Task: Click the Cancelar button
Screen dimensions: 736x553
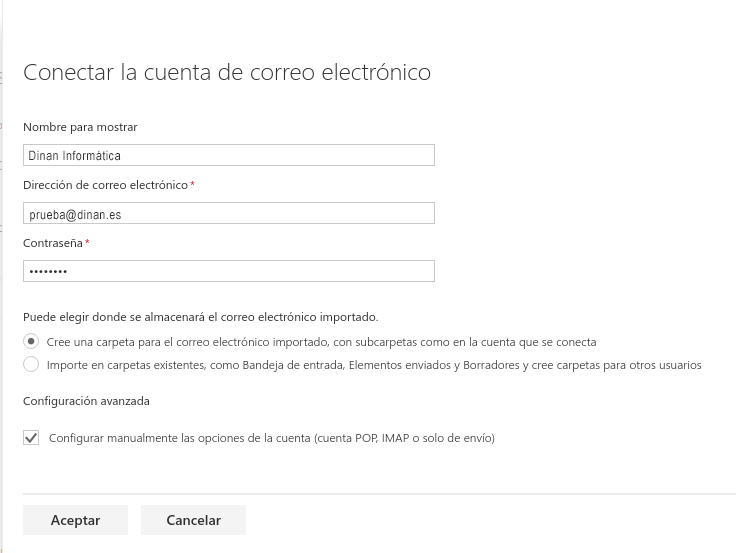Action: [193, 520]
